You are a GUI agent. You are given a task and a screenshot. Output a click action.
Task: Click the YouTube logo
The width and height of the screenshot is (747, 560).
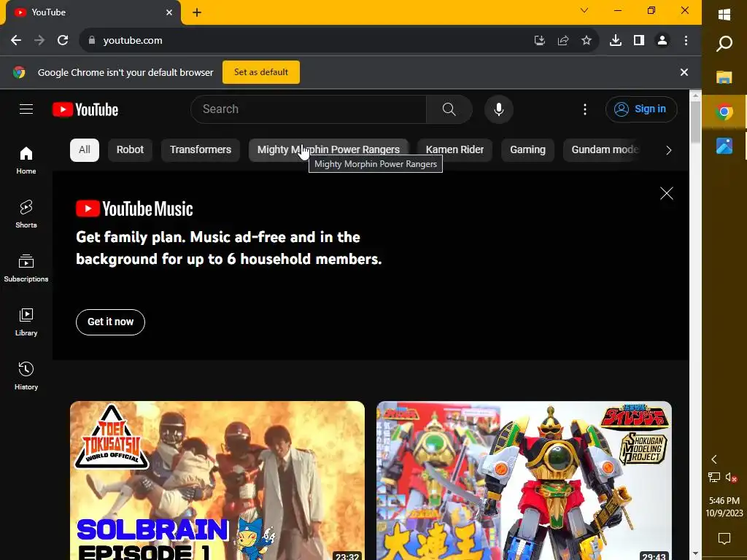(85, 109)
